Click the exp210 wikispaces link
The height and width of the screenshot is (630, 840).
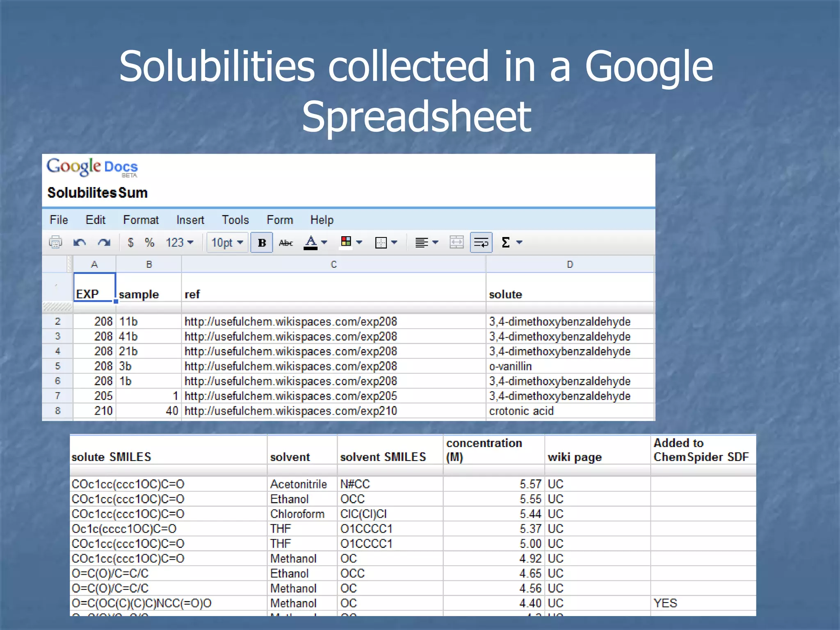[290, 411]
